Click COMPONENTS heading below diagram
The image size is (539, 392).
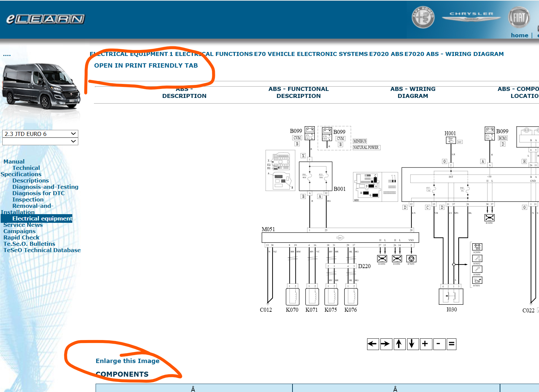point(122,374)
